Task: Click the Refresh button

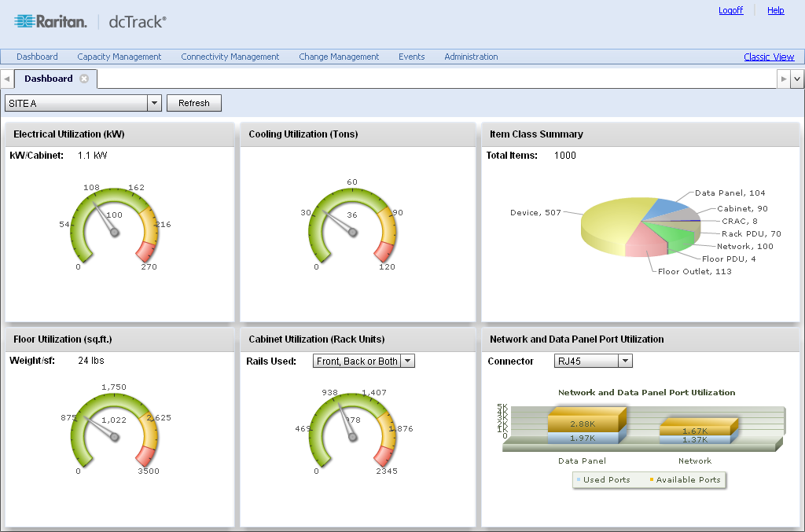Action: [x=194, y=103]
